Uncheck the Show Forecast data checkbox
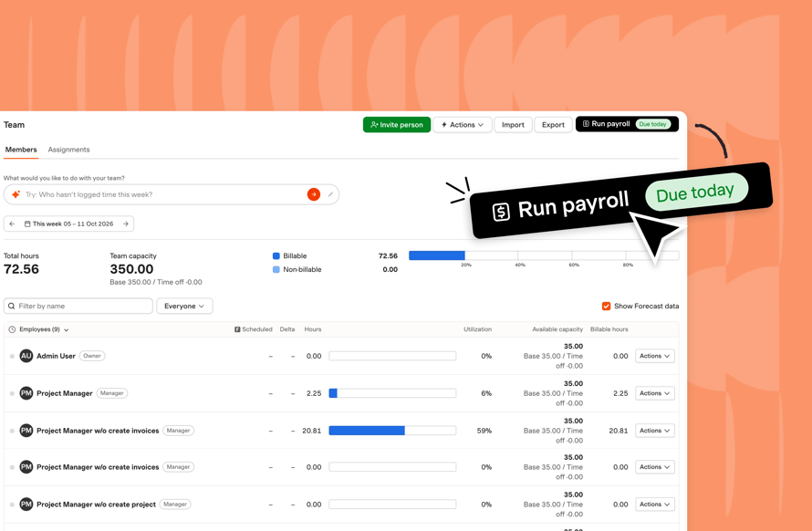This screenshot has height=531, width=812. [606, 307]
